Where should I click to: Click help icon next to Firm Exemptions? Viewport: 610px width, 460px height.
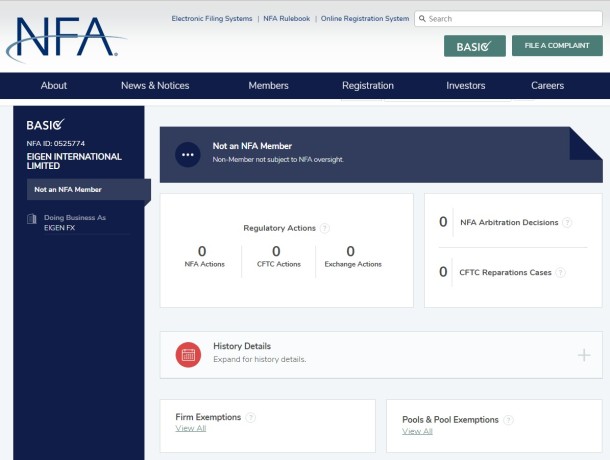[x=250, y=418]
